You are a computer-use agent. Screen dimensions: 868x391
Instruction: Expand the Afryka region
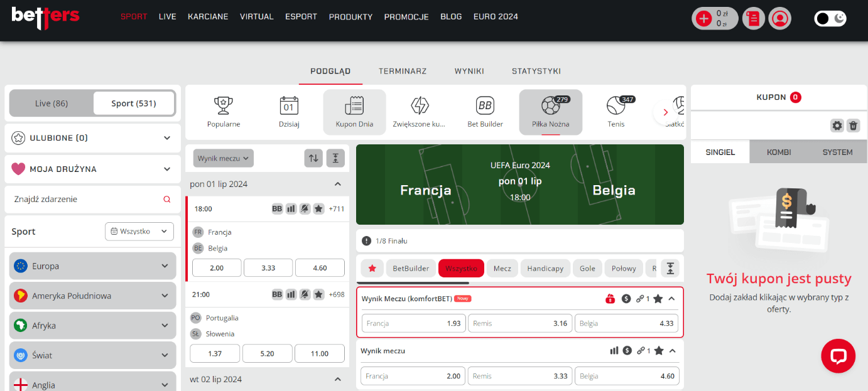click(92, 326)
